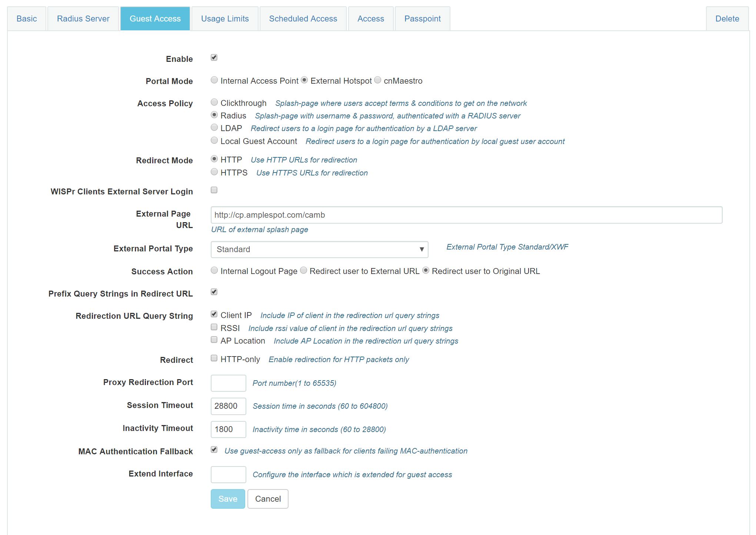
Task: Click the External Page URL field
Action: click(x=466, y=215)
